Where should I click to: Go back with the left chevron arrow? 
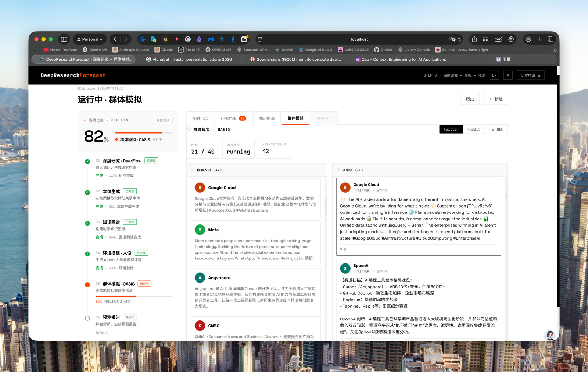(115, 39)
